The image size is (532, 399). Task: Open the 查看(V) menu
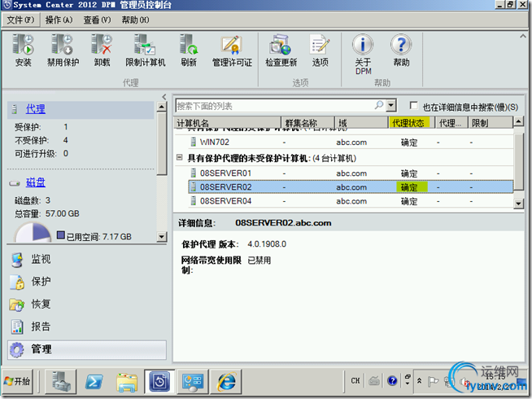97,20
